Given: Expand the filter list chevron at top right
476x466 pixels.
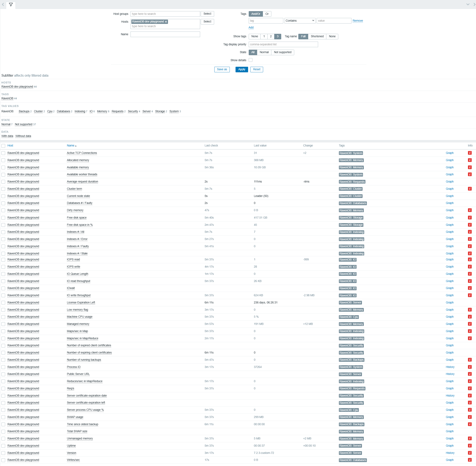Looking at the screenshot, I should point(468,4).
